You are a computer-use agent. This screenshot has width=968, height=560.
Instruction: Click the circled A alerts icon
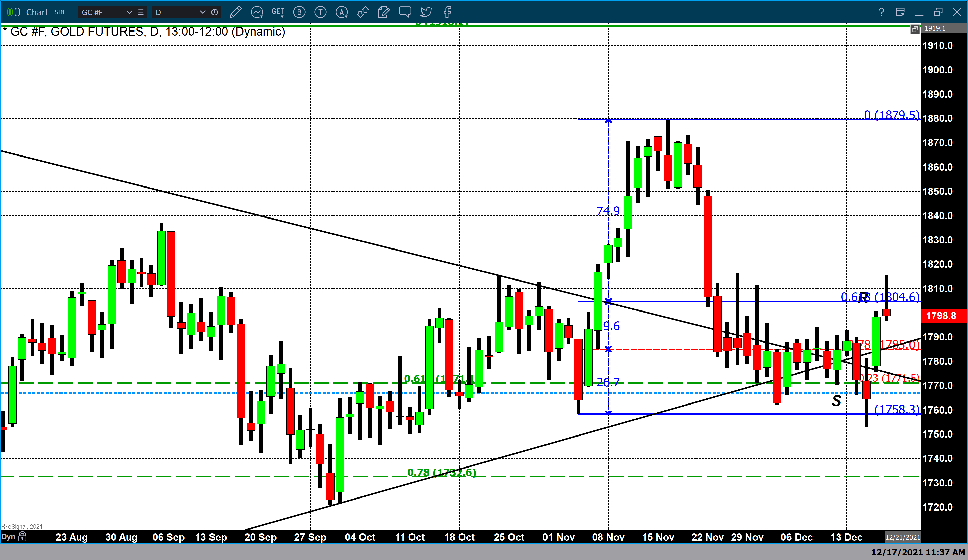(342, 12)
